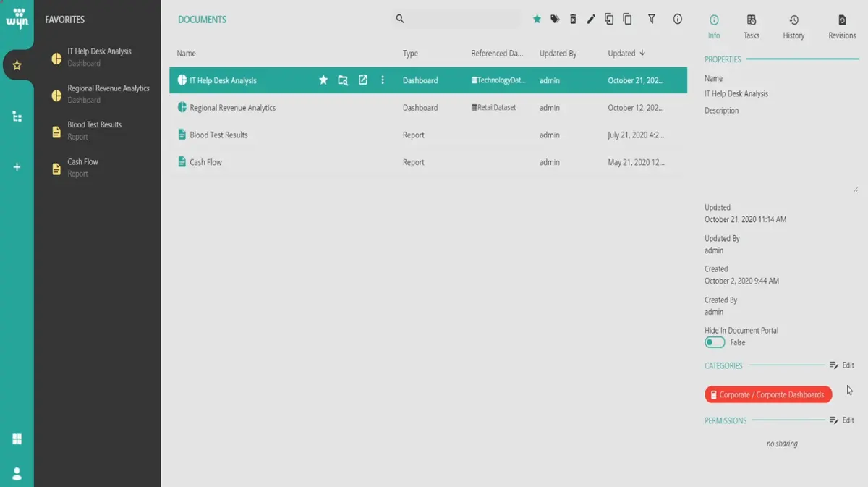Click the delete trash icon in toolbar
The width and height of the screenshot is (868, 487).
pos(573,20)
